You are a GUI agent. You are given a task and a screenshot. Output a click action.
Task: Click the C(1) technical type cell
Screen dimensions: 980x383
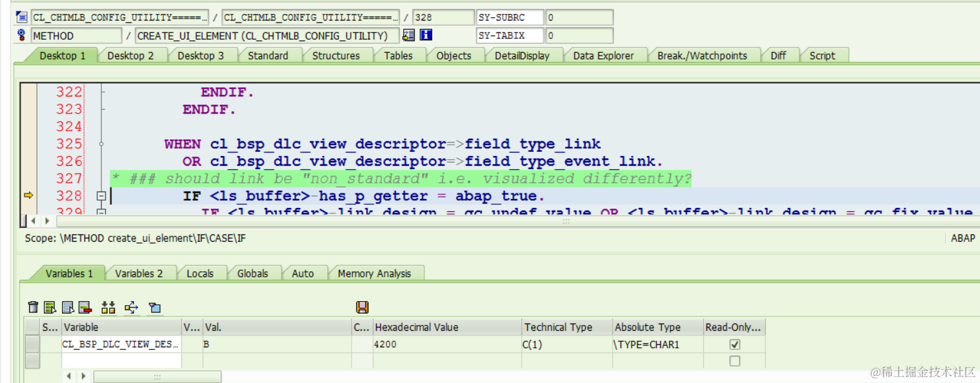tap(566, 344)
